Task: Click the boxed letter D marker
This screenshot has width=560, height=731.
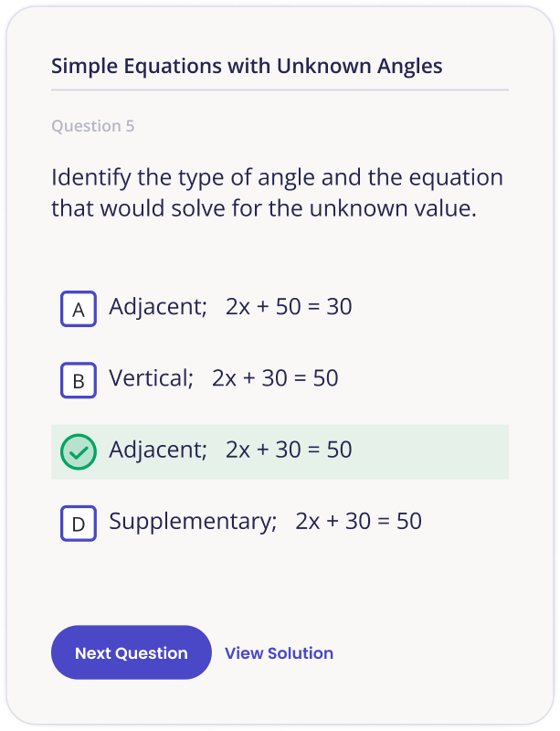Action: click(x=78, y=523)
